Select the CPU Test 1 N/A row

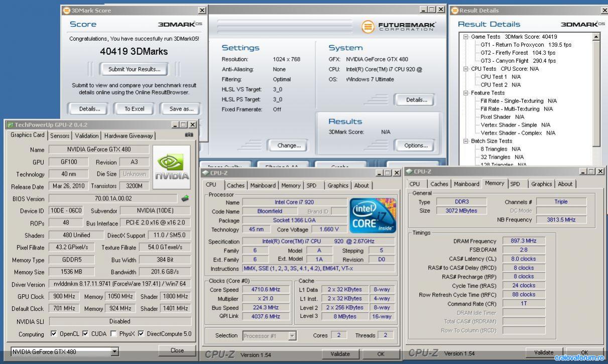[x=501, y=77]
